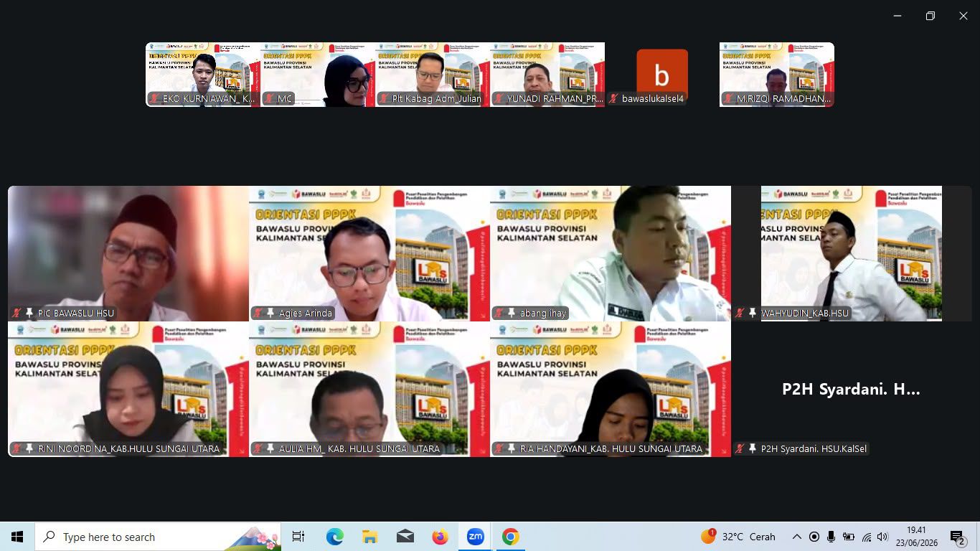980x551 pixels.
Task: Click the RINI NOORDINA_KAB.HULU SUNGAI UTARA name label
Action: [128, 449]
